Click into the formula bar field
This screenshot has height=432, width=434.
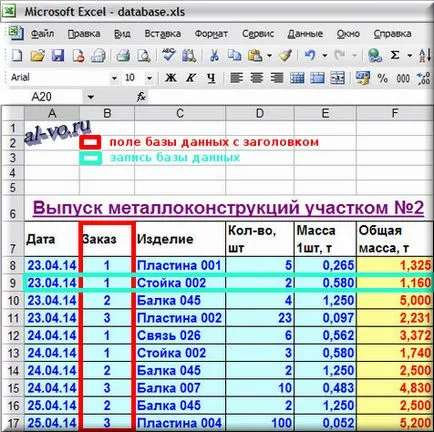(x=290, y=97)
